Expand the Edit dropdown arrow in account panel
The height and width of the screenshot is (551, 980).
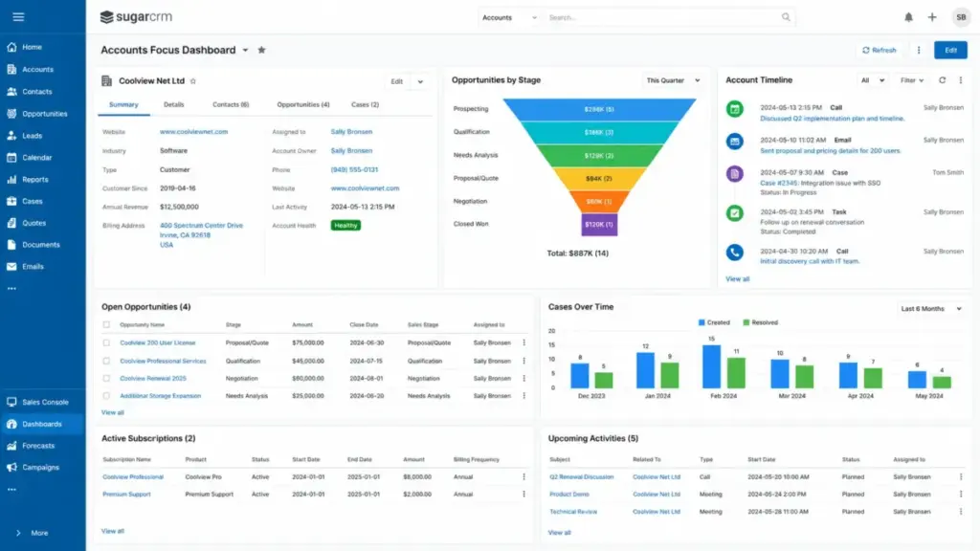[420, 81]
